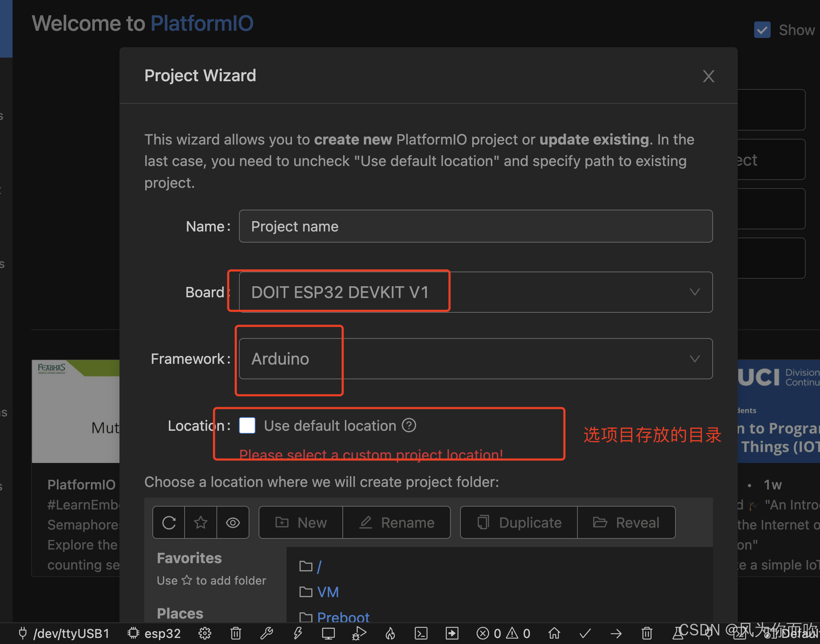Enable the Use default location checkbox
Screen dimensions: 820x644
click(x=247, y=426)
